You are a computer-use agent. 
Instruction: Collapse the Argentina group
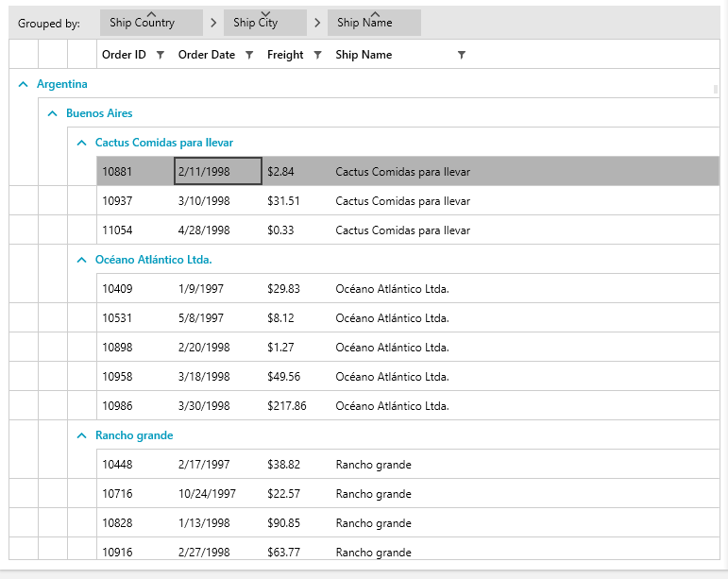tap(24, 84)
